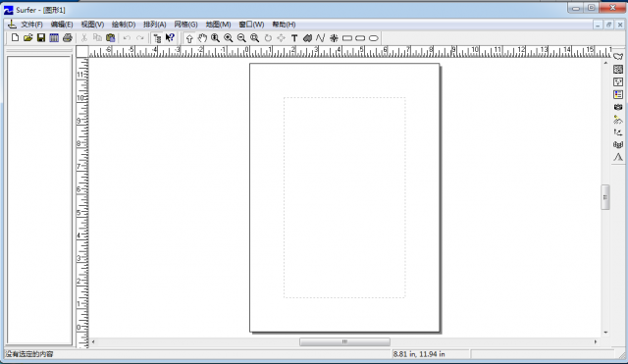This screenshot has width=628, height=364.
Task: Select the Polyline drawing tool
Action: pyautogui.click(x=321, y=38)
